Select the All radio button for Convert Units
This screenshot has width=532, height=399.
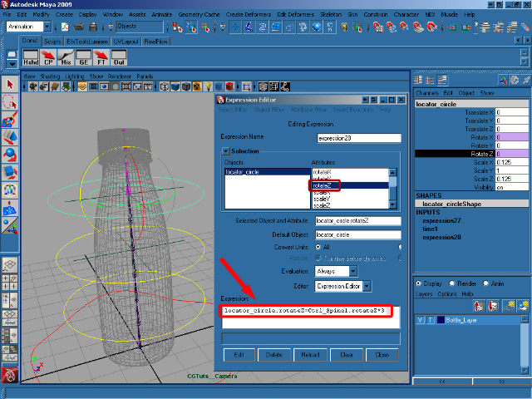click(316, 247)
